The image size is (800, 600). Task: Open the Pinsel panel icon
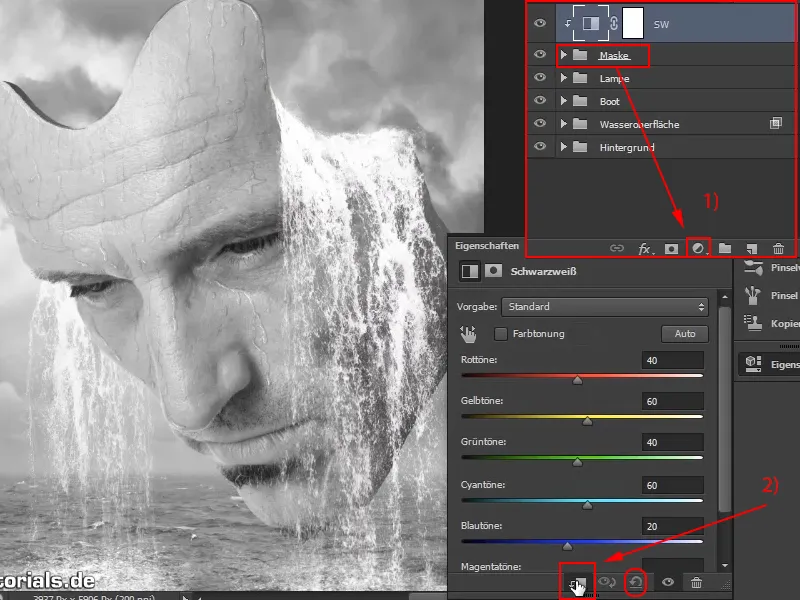coord(753,295)
